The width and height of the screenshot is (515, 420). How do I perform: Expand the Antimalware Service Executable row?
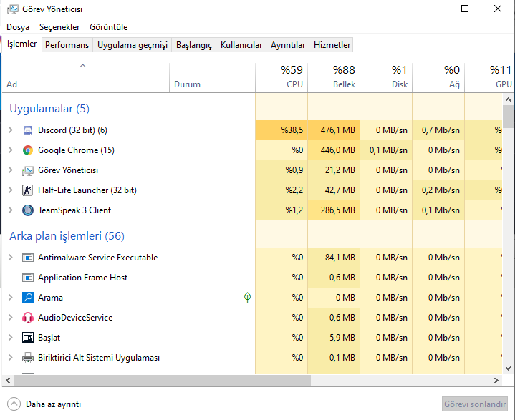[11, 258]
